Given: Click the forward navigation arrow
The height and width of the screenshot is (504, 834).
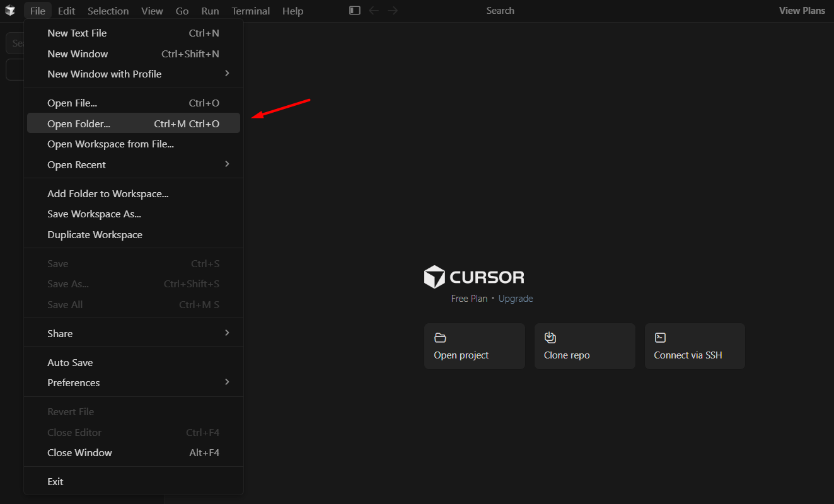Looking at the screenshot, I should [x=393, y=11].
